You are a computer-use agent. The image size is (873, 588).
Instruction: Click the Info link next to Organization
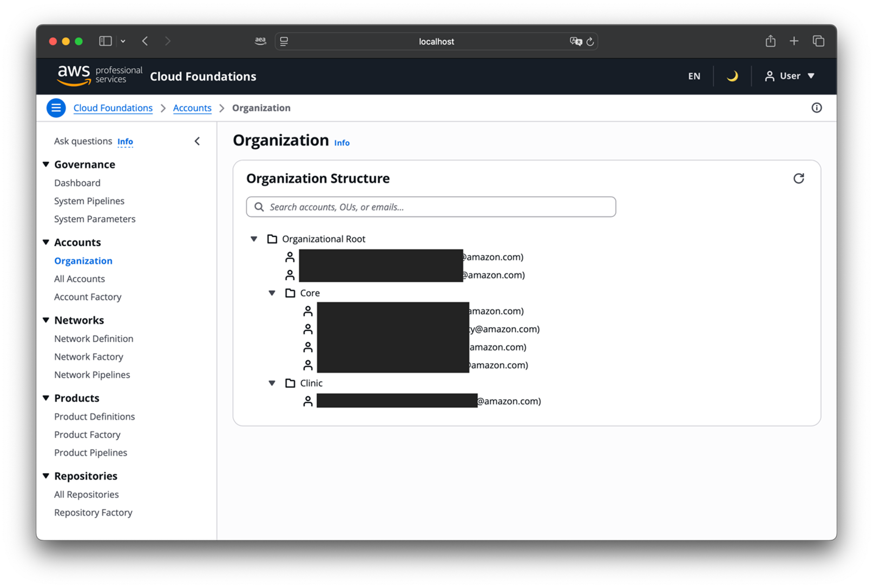pyautogui.click(x=342, y=143)
